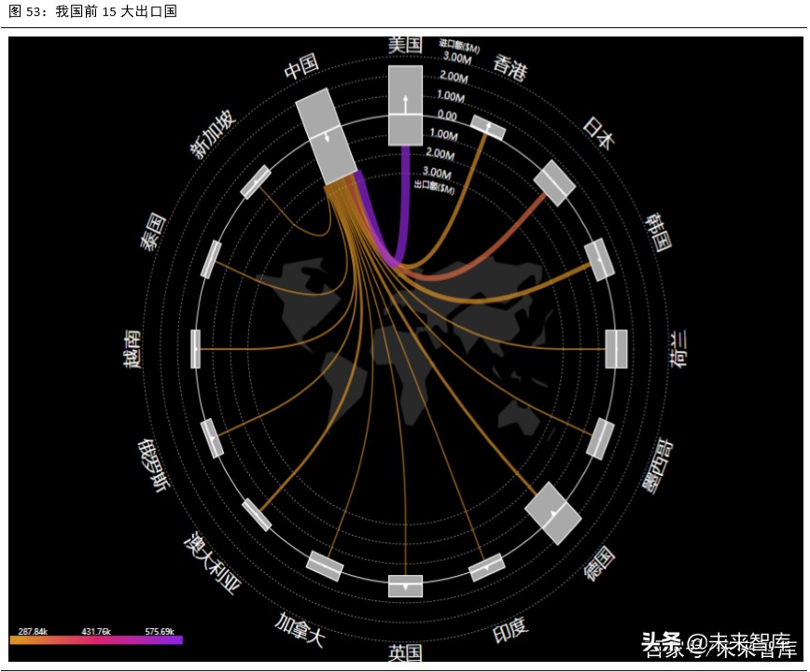Select the 中国 country label

click(301, 65)
